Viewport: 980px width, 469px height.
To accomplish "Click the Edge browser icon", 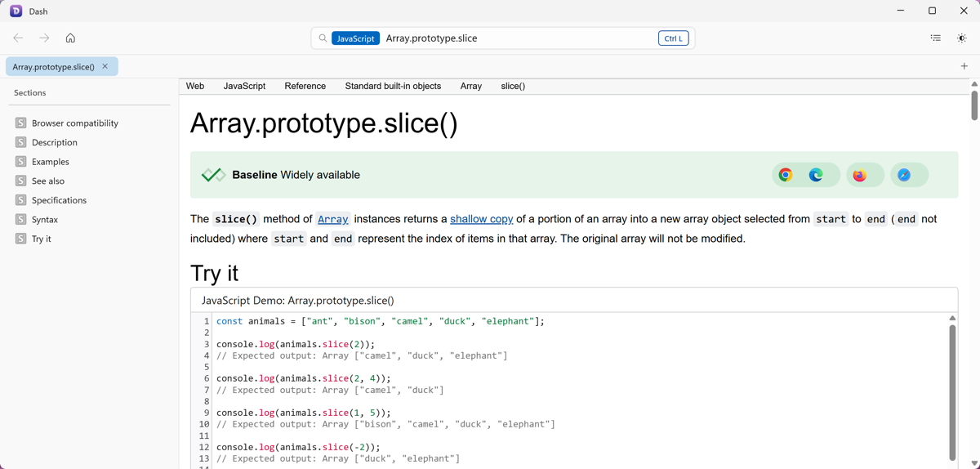I will pyautogui.click(x=816, y=175).
